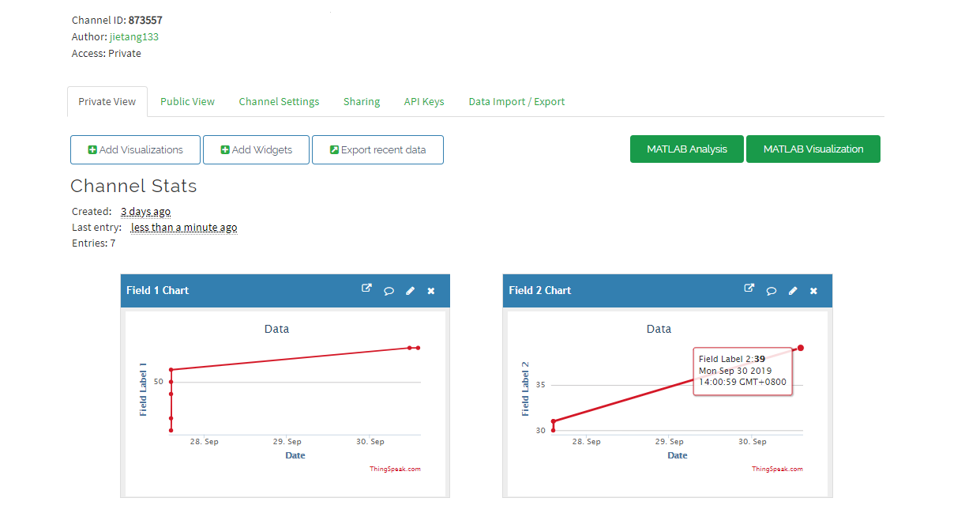Click the Field 1 Chart comment icon
This screenshot has width=980, height=513.
click(389, 291)
